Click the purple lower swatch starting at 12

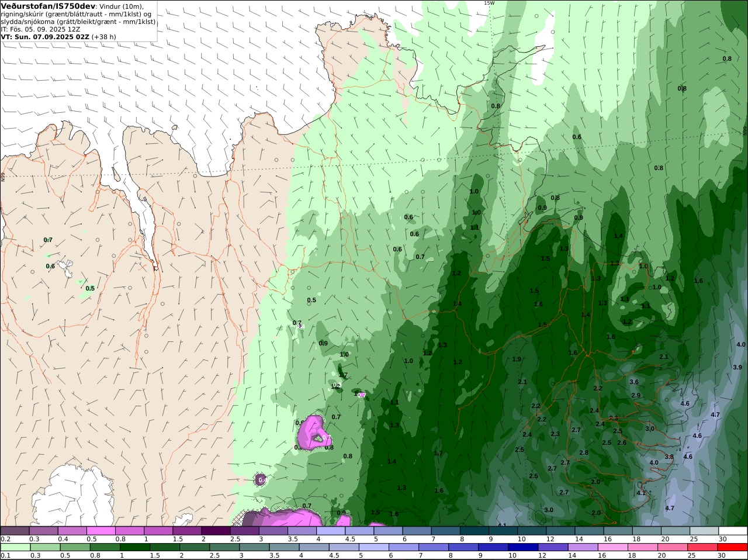coord(553,547)
